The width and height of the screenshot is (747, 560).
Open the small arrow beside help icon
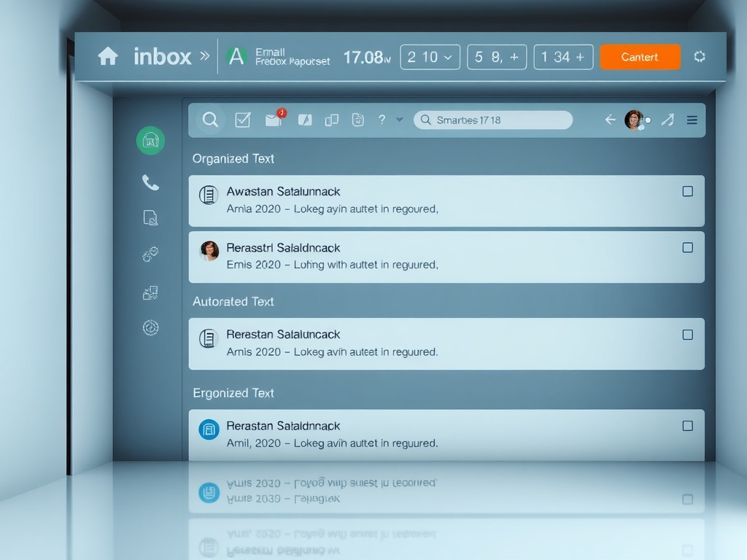(399, 120)
